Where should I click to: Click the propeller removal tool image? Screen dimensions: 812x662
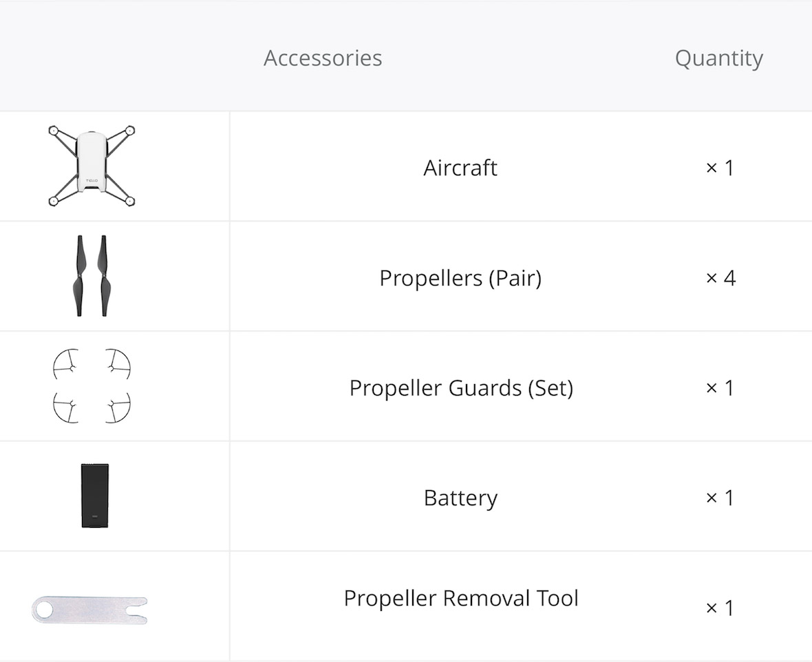pyautogui.click(x=89, y=610)
